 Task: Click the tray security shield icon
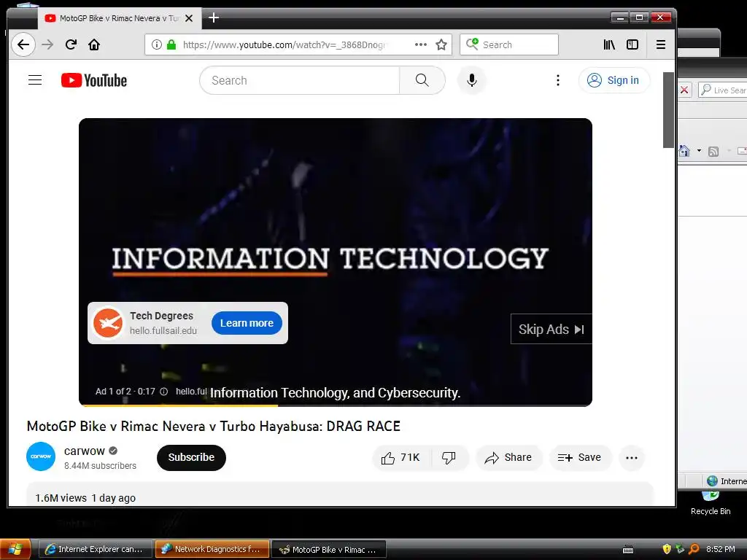pyautogui.click(x=667, y=549)
